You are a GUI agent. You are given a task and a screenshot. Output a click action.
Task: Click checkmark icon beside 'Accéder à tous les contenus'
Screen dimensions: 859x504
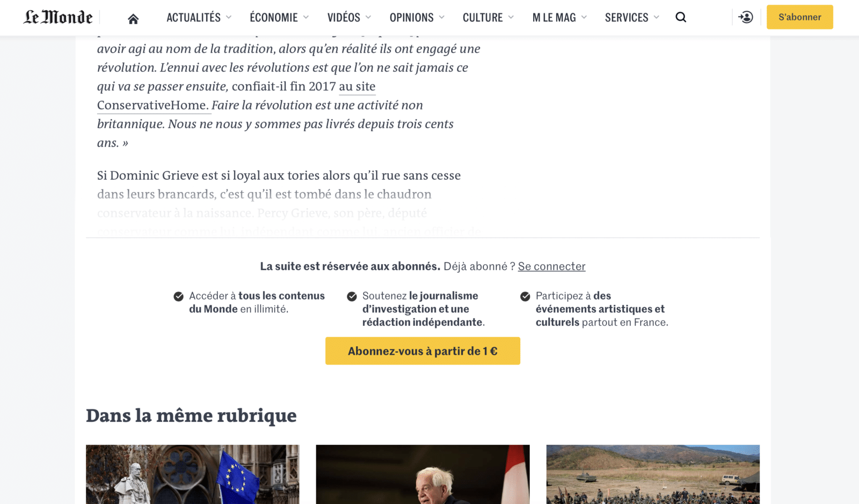[x=179, y=296]
